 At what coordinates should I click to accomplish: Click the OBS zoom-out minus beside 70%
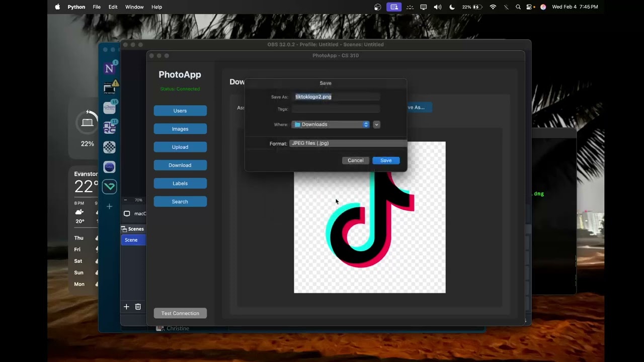point(125,200)
